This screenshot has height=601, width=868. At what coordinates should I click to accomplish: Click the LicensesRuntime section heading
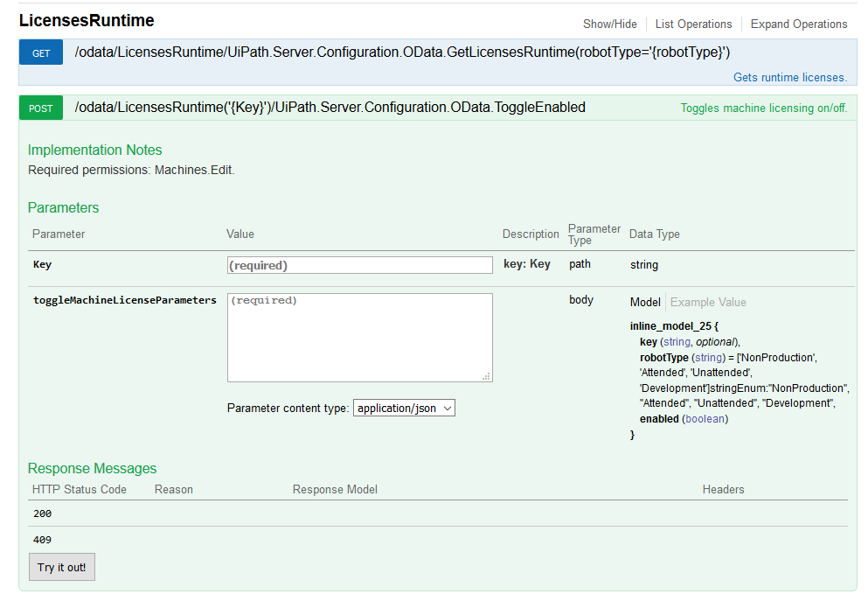(x=87, y=20)
